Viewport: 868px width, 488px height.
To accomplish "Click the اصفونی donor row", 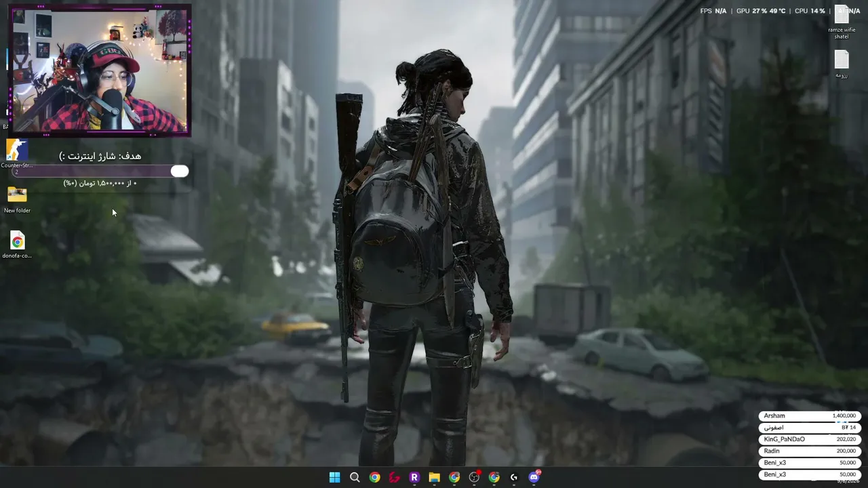I will pos(810,428).
